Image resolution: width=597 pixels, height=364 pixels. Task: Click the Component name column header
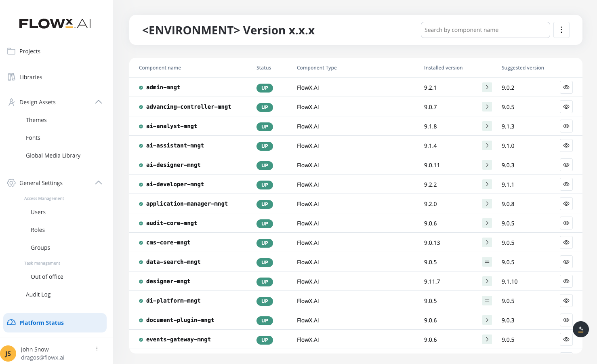pyautogui.click(x=160, y=68)
